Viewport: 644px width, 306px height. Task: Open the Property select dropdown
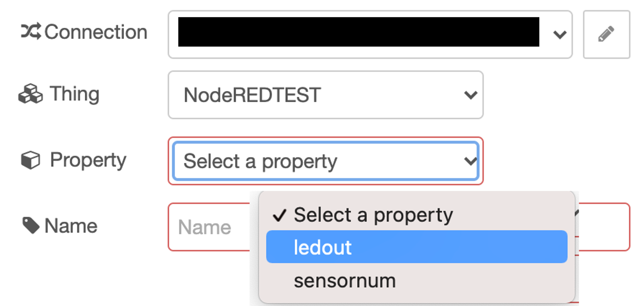326,161
